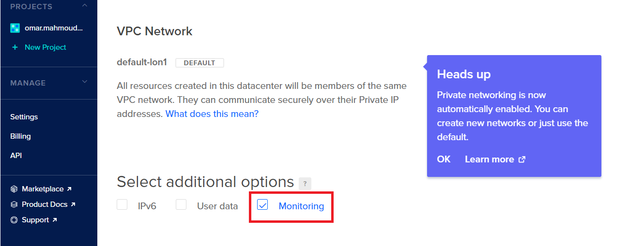Collapse the PROJECTS section chevron

pos(85,6)
